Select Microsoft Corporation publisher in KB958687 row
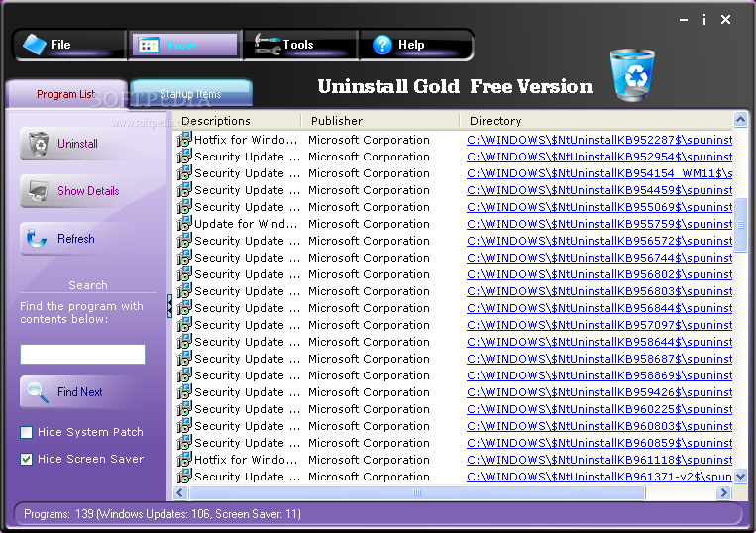This screenshot has height=533, width=756. (x=369, y=359)
